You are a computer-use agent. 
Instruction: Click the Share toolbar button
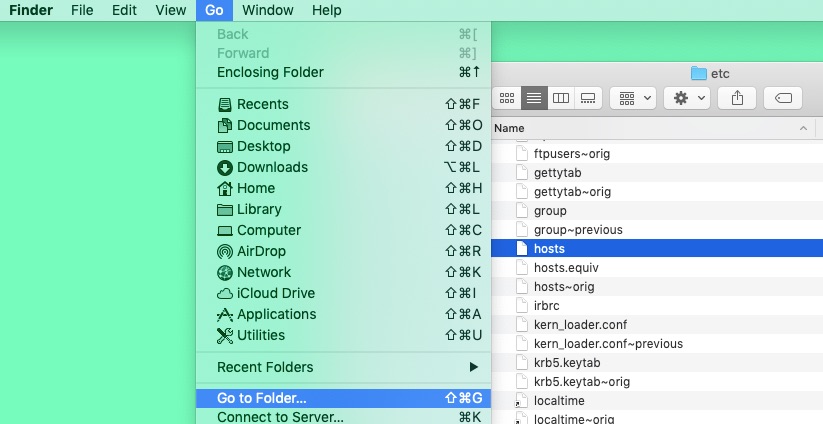click(738, 98)
